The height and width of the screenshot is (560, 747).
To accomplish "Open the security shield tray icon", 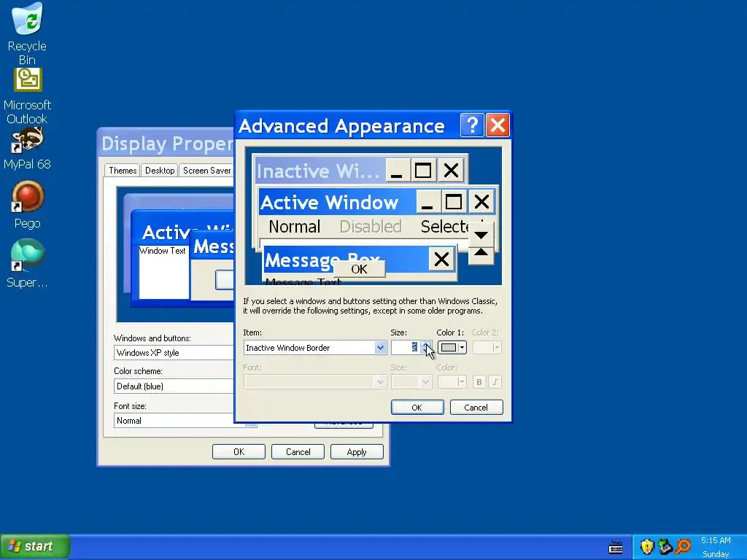I will [647, 547].
